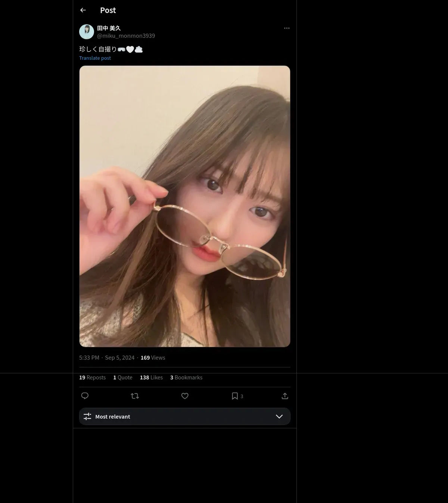
Task: Open the more options ellipsis menu
Action: 287,28
